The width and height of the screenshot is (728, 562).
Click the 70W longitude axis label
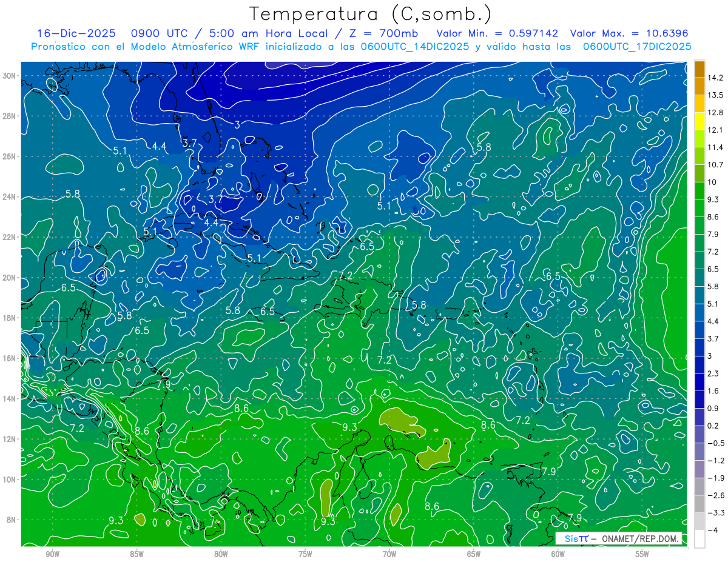tap(389, 554)
